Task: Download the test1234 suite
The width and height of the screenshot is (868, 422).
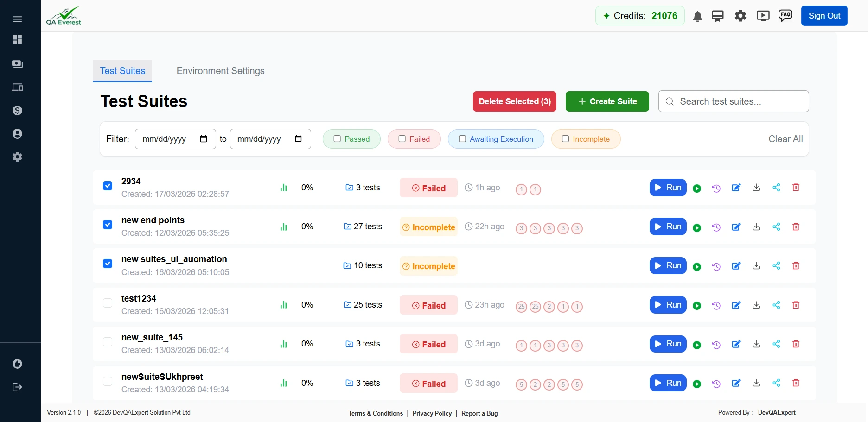Action: [x=756, y=305]
